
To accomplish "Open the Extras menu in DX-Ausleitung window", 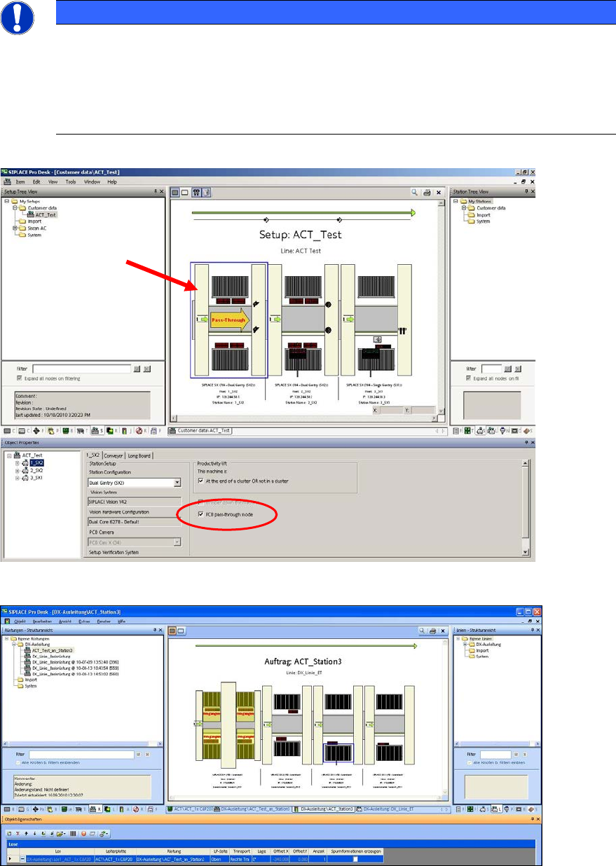I will (x=85, y=620).
